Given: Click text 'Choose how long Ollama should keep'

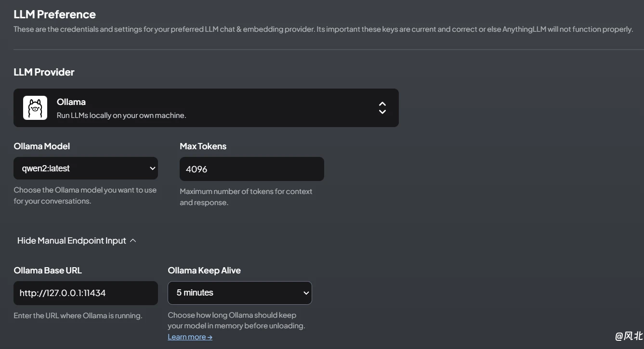Looking at the screenshot, I should (232, 315).
